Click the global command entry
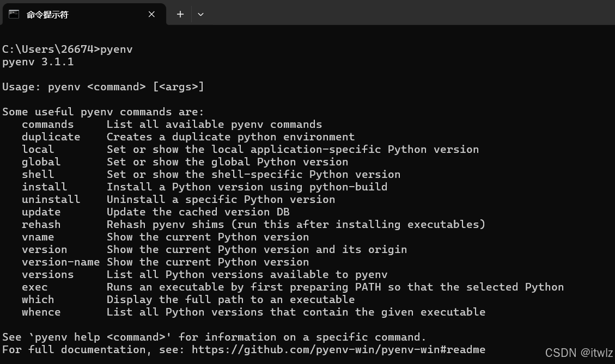Viewport: 615px width, 364px height. tap(41, 162)
